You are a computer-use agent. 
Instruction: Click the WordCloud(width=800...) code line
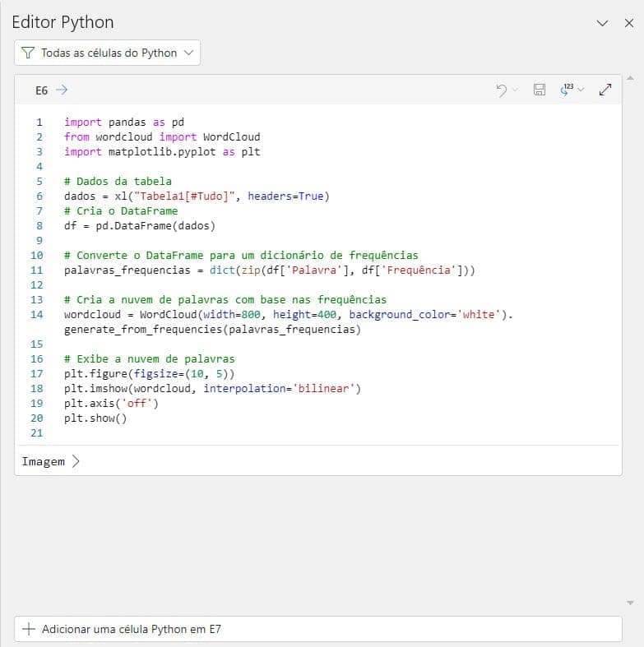pyautogui.click(x=288, y=314)
